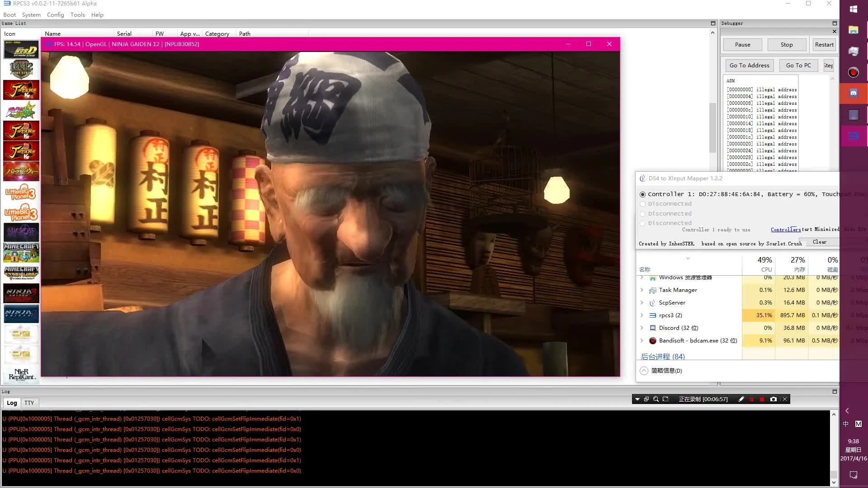Open Windows Start button
Image resolution: width=868 pixels, height=488 pixels.
(854, 9)
